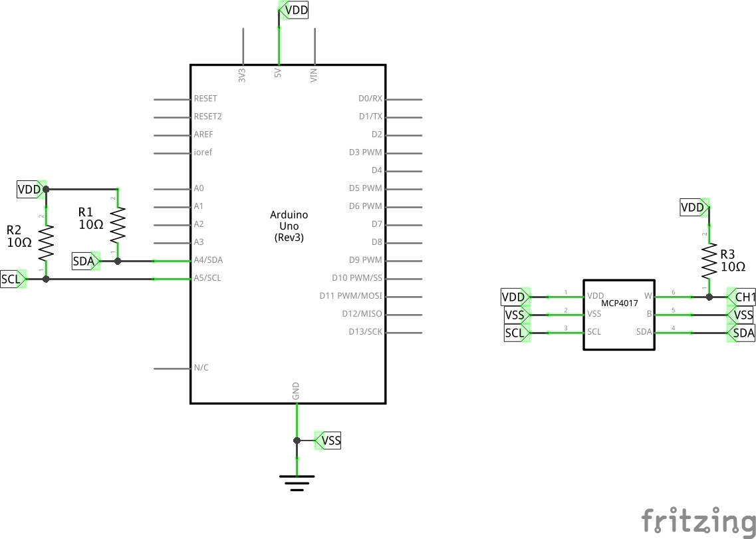Select the CH1 net label at W pin
The image size is (756, 539).
coord(741,297)
